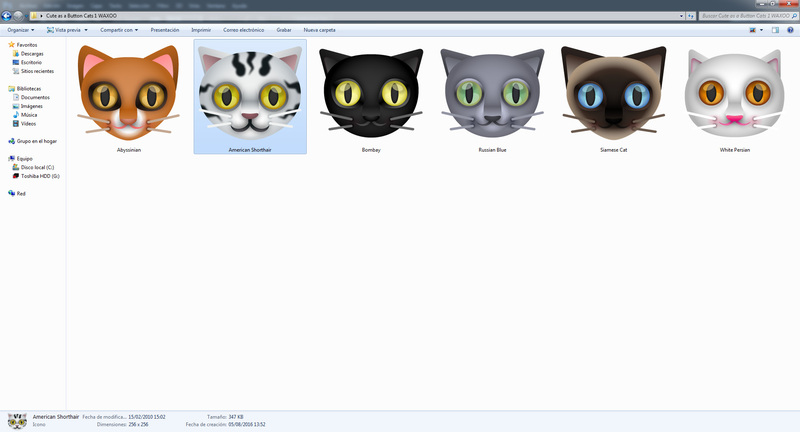Expand the view options dropdown arrow
Image resolution: width=800 pixels, height=432 pixels.
tap(761, 30)
